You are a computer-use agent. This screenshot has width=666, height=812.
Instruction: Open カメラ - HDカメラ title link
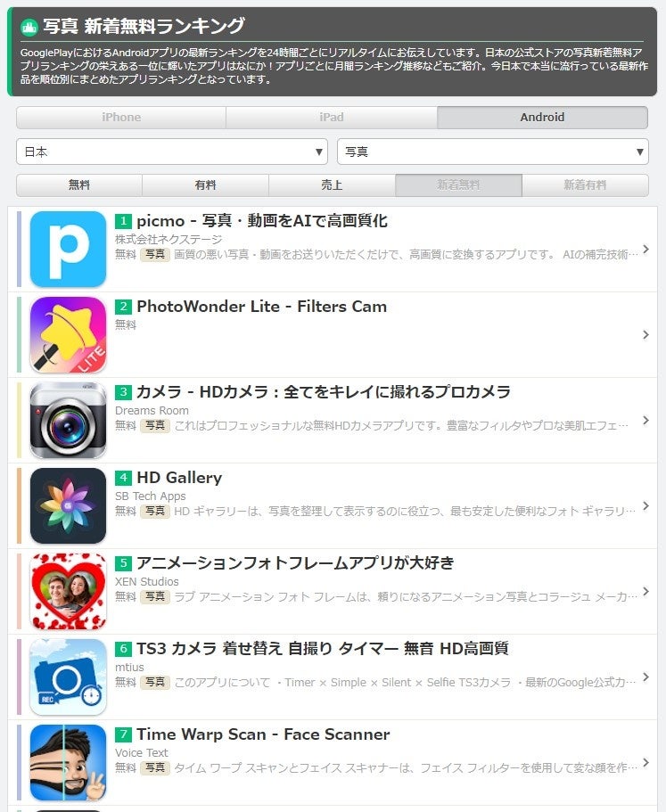[x=324, y=392]
